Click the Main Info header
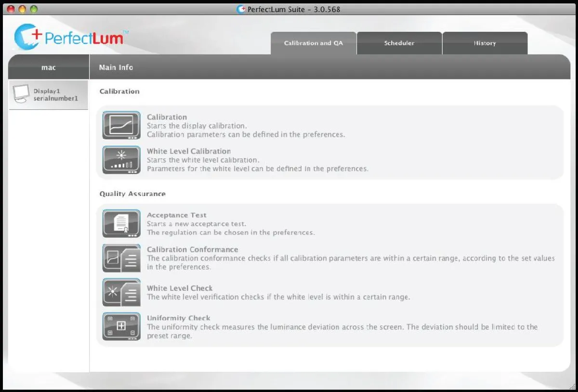Viewport: 578px width, 392px height. click(116, 67)
